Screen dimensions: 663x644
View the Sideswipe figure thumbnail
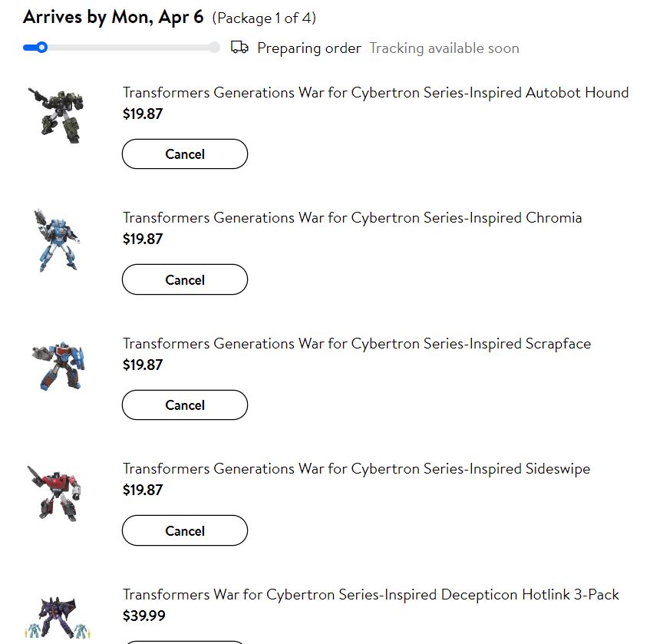(x=54, y=492)
